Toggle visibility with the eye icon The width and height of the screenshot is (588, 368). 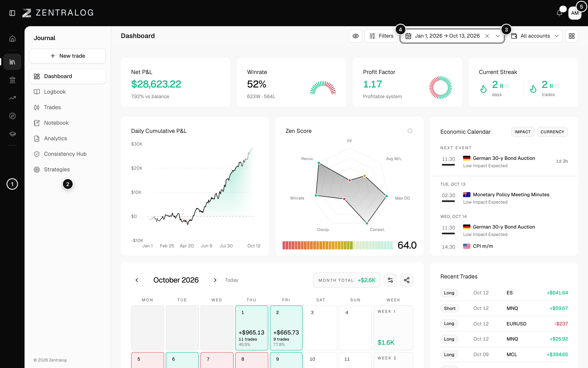click(x=355, y=36)
